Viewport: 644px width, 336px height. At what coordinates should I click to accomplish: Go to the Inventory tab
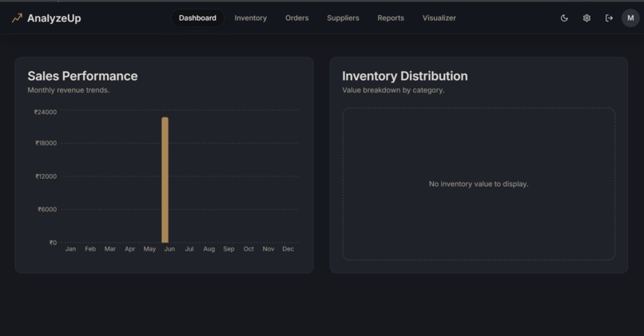[251, 18]
